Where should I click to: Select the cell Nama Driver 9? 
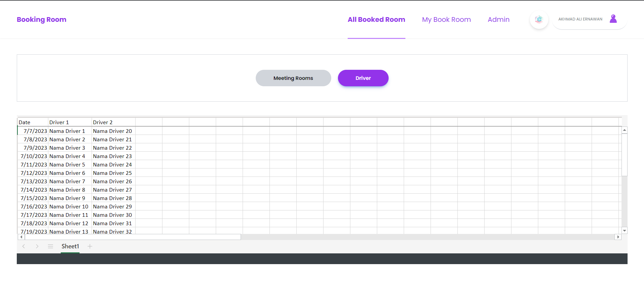(70, 198)
